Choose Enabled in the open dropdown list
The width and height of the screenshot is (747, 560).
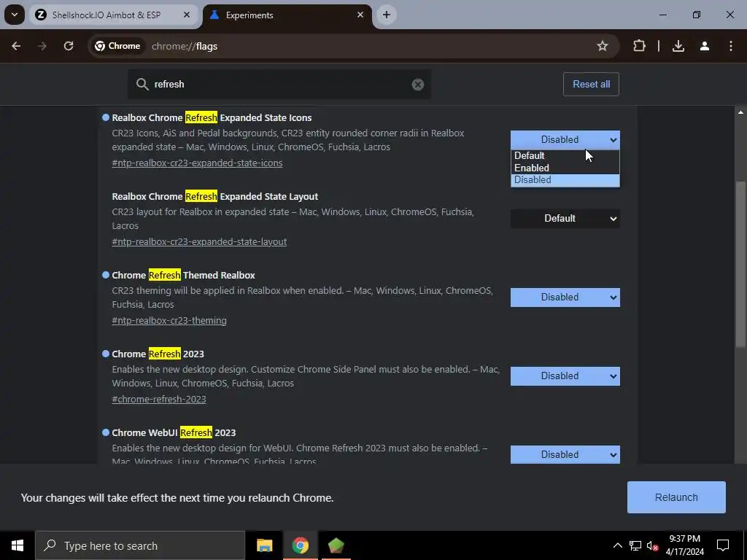565,168
